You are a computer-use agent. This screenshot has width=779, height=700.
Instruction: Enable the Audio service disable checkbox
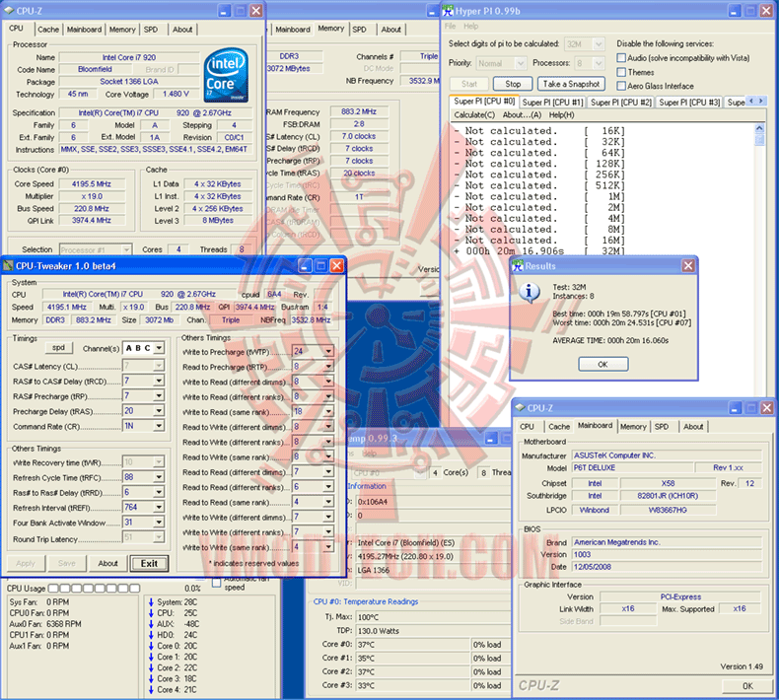[621, 57]
